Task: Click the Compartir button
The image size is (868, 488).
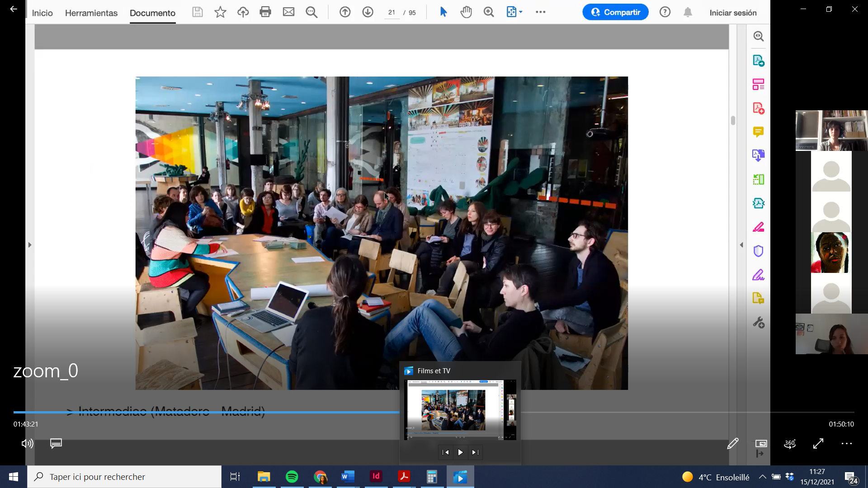Action: 615,12
